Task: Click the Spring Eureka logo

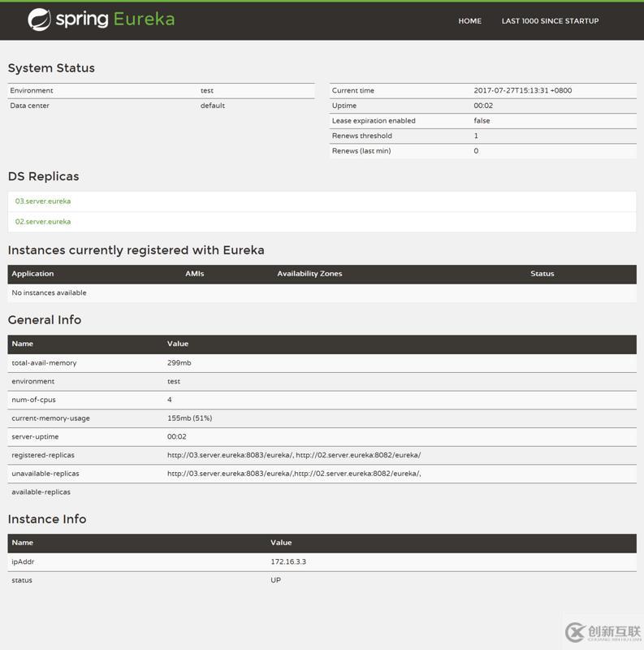Action: pyautogui.click(x=102, y=19)
